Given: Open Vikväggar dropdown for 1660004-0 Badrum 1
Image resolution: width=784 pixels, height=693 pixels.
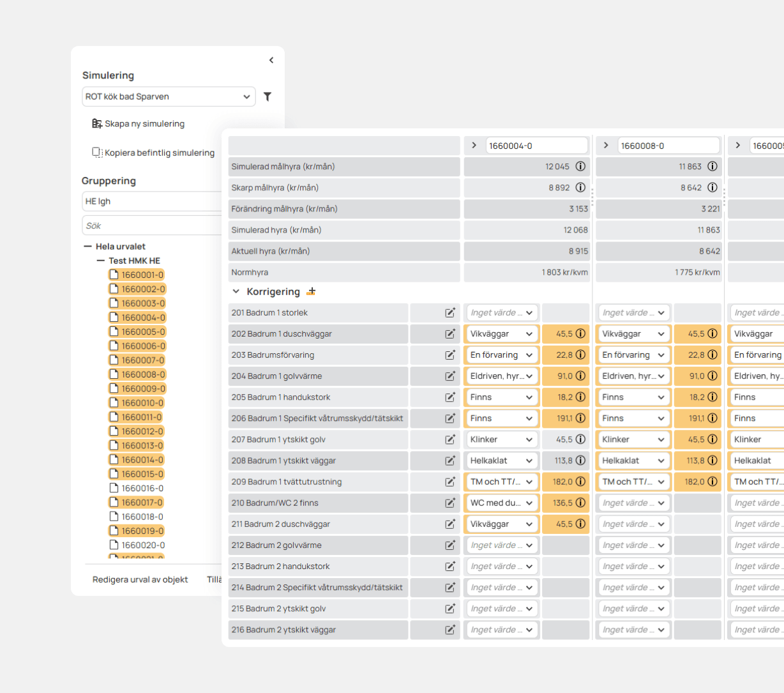Looking at the screenshot, I should [502, 333].
